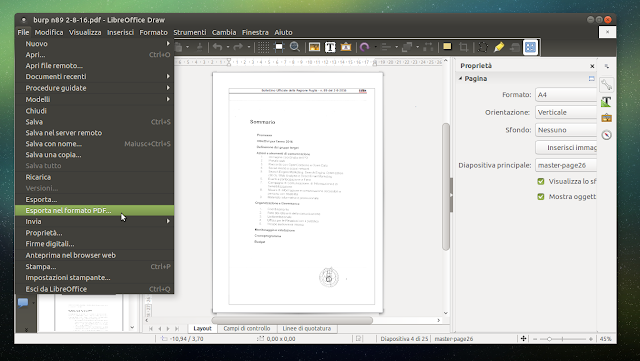Open sidebar Properties wrench deck
The width and height of the screenshot is (640, 361).
607,85
